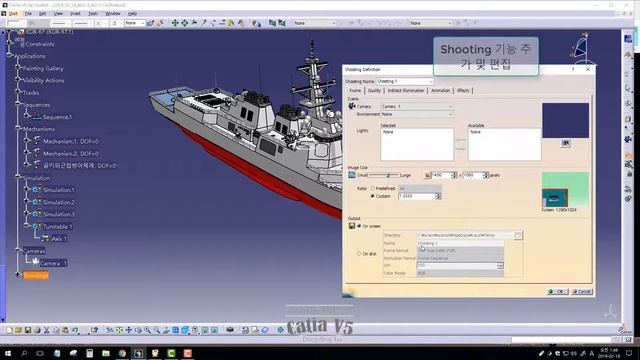Click Cancel in Shooting Definition dialog
Screen dimensions: 640x360
click(582, 291)
